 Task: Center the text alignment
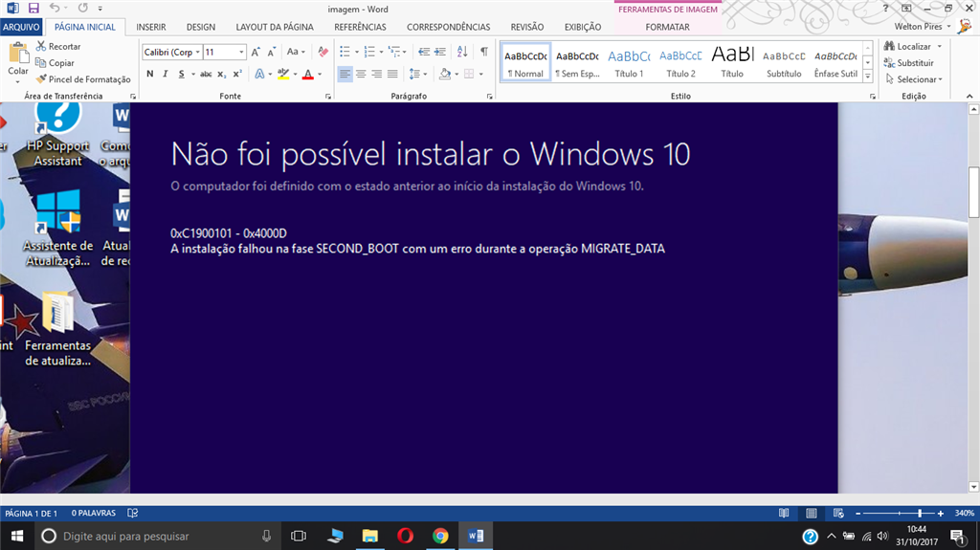coord(361,74)
